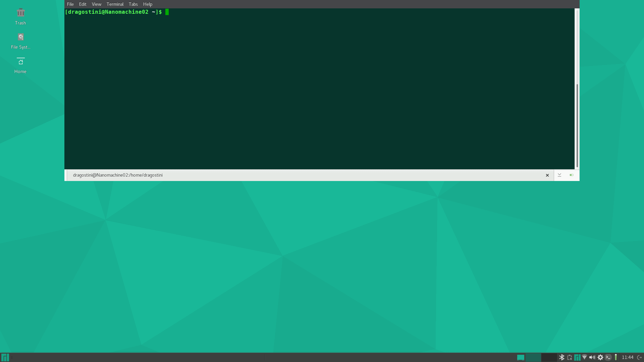Open the settings gear tray icon
Image resolution: width=644 pixels, height=362 pixels.
(x=600, y=357)
